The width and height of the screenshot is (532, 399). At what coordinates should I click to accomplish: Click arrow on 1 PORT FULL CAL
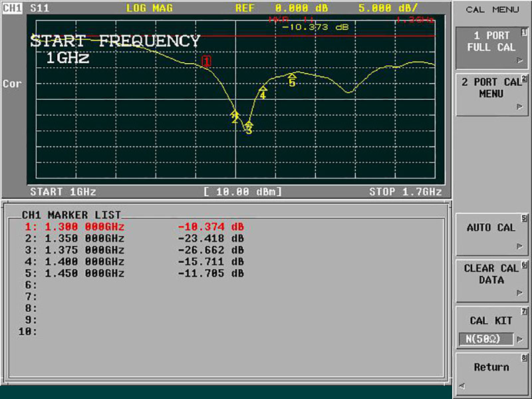click(519, 61)
